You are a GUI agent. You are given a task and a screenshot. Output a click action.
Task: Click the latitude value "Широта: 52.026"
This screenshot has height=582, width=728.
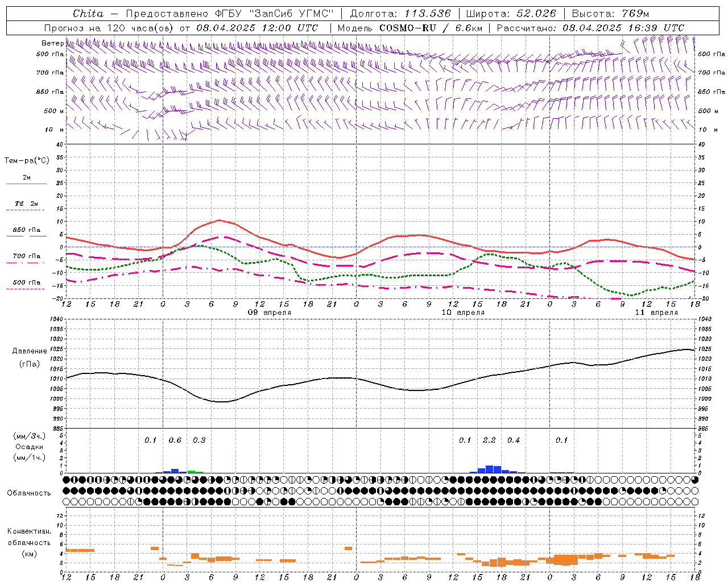[x=511, y=14]
